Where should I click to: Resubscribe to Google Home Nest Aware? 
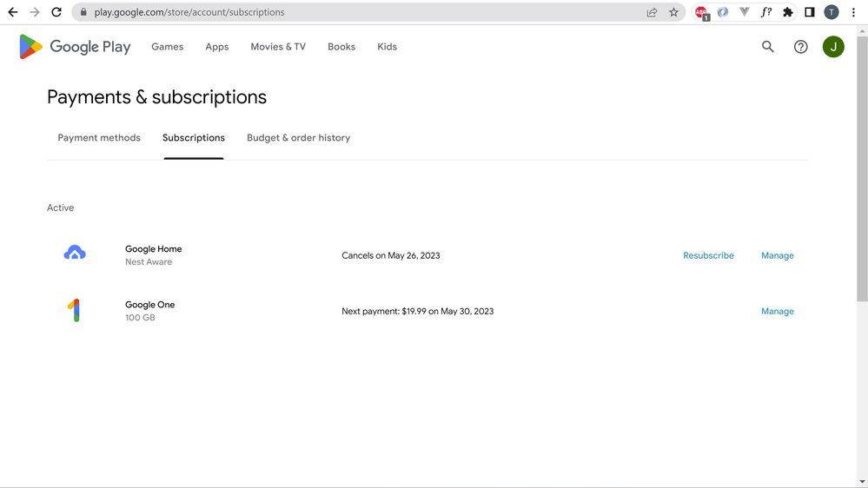[708, 255]
